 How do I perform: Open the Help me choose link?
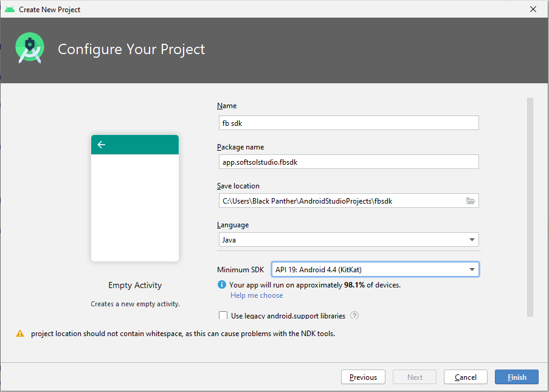click(x=257, y=295)
